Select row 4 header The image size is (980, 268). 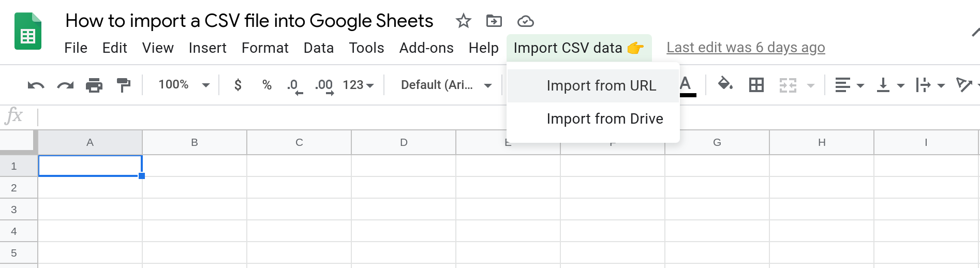(19, 231)
